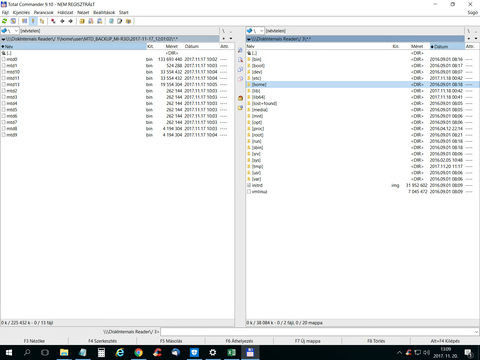Click left panel root directory backslash button
Image resolution: width=480 pixels, height=360 pixels.
pyautogui.click(x=223, y=31)
